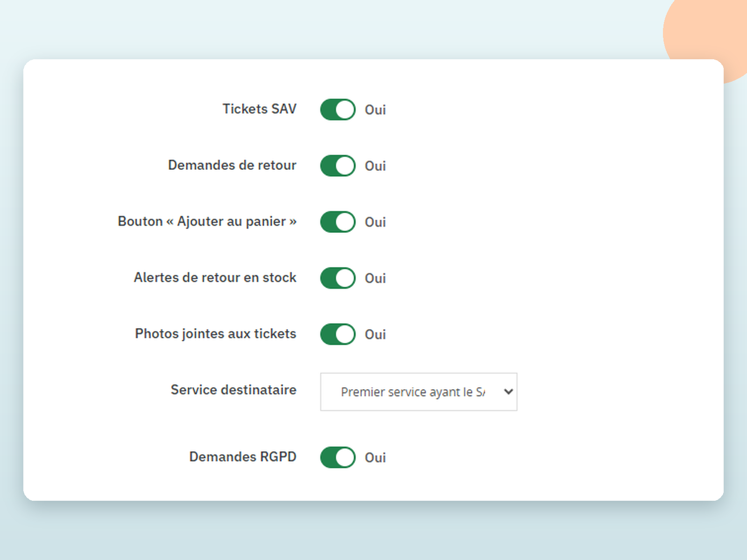
Task: Click the "Photos jointes aux tickets" label
Action: (215, 334)
